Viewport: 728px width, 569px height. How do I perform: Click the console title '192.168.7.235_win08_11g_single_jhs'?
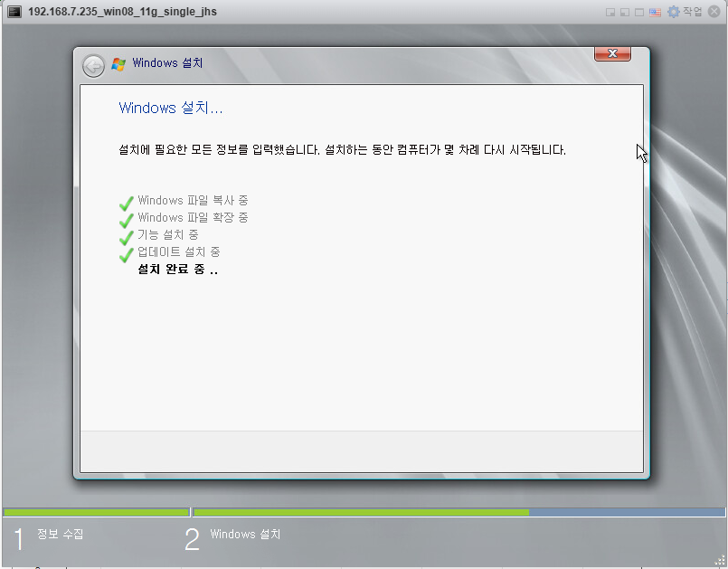pos(123,12)
